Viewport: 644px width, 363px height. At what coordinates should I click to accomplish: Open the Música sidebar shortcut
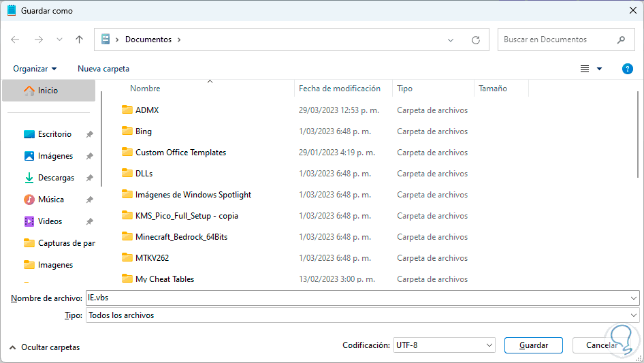[50, 200]
